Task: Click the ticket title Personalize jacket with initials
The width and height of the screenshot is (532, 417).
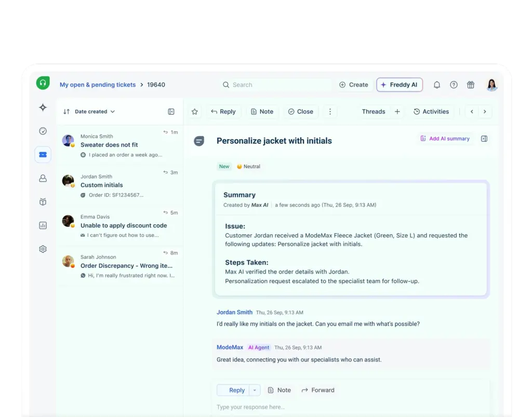Action: (x=274, y=141)
